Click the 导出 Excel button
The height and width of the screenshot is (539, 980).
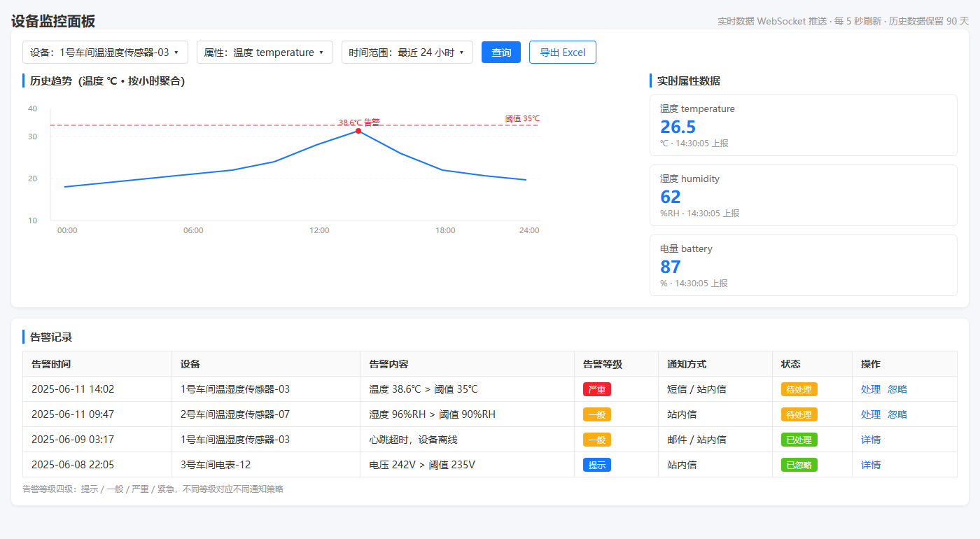[x=563, y=52]
